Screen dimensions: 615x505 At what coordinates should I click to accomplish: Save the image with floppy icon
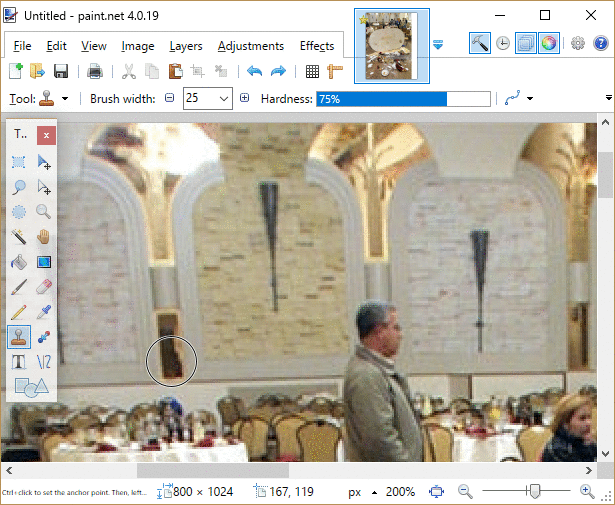coord(61,71)
